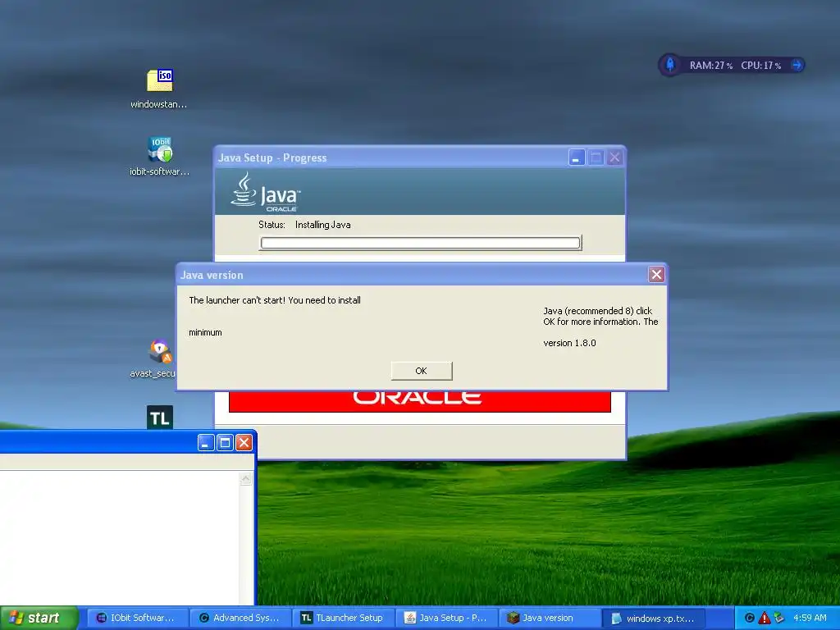Click the red warning tray icon

(x=765, y=618)
